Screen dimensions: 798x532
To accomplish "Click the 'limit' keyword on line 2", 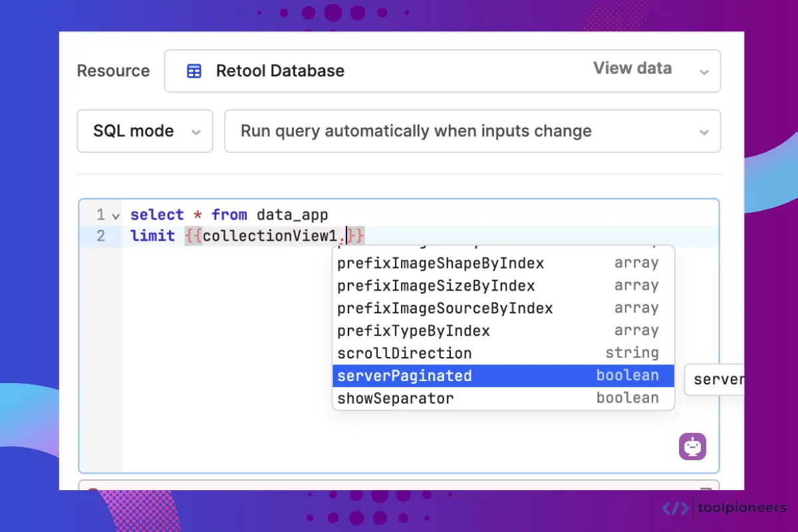I will 153,235.
